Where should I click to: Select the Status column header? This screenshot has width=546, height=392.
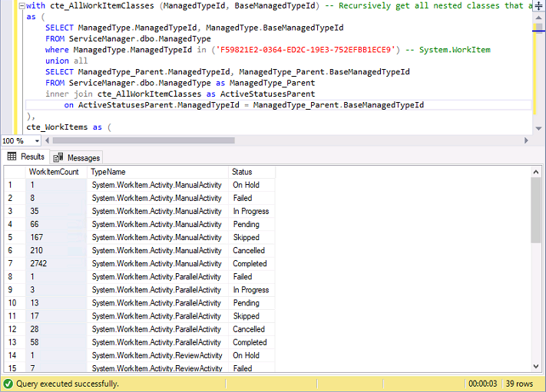tap(242, 172)
